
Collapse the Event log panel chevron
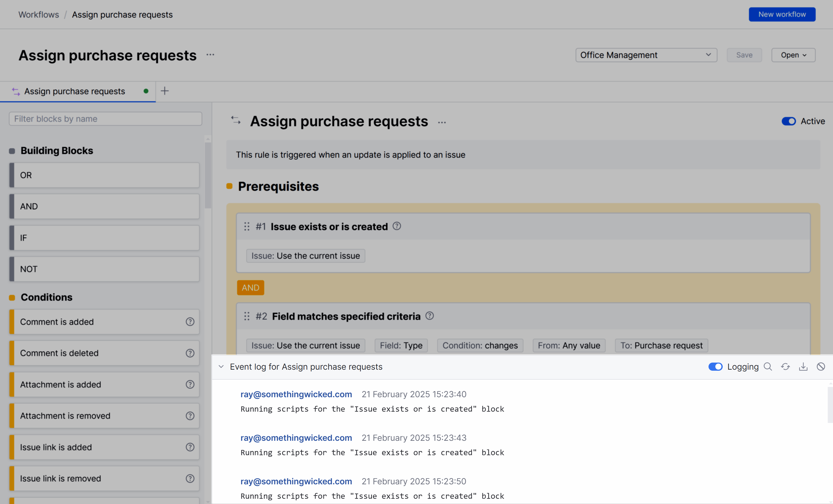[x=221, y=367]
